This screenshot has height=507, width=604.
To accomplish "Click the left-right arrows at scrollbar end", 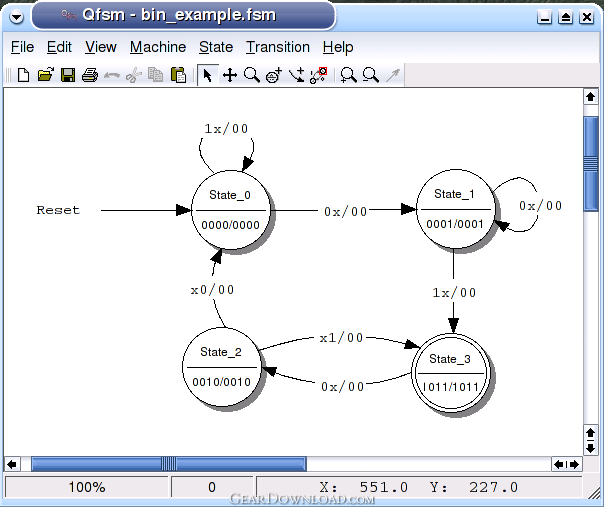I will point(567,464).
